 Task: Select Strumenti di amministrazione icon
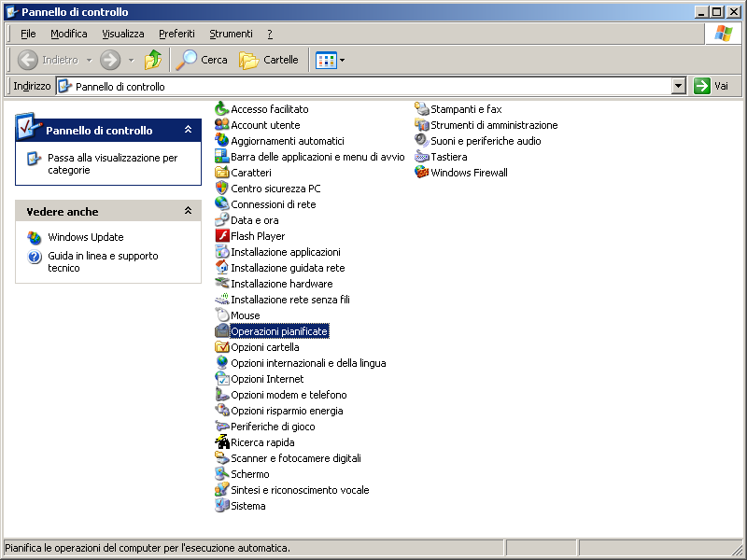tap(422, 125)
